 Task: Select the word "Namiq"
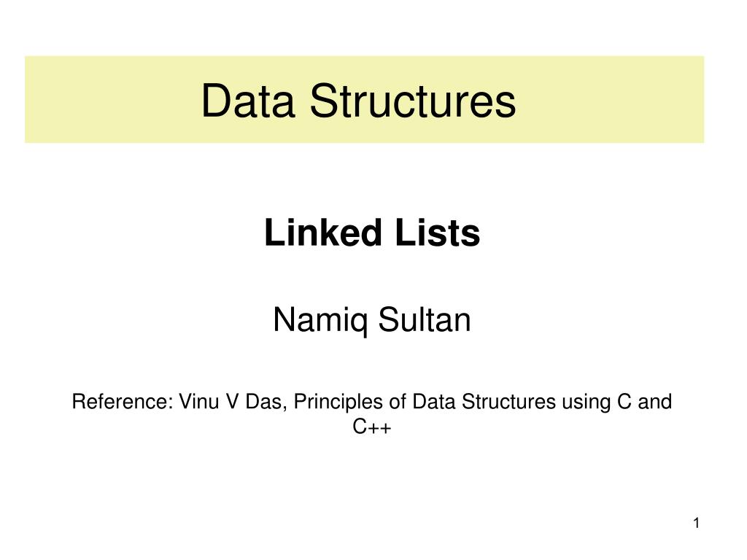tap(320, 321)
